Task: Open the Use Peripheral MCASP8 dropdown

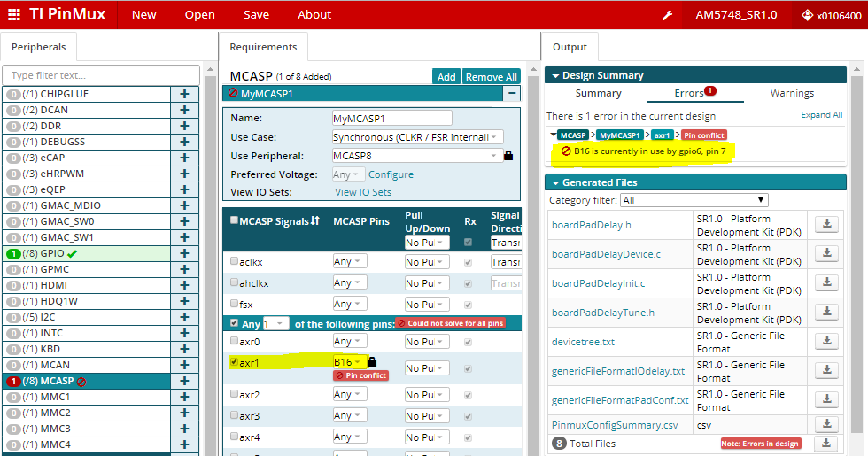Action: 416,156
